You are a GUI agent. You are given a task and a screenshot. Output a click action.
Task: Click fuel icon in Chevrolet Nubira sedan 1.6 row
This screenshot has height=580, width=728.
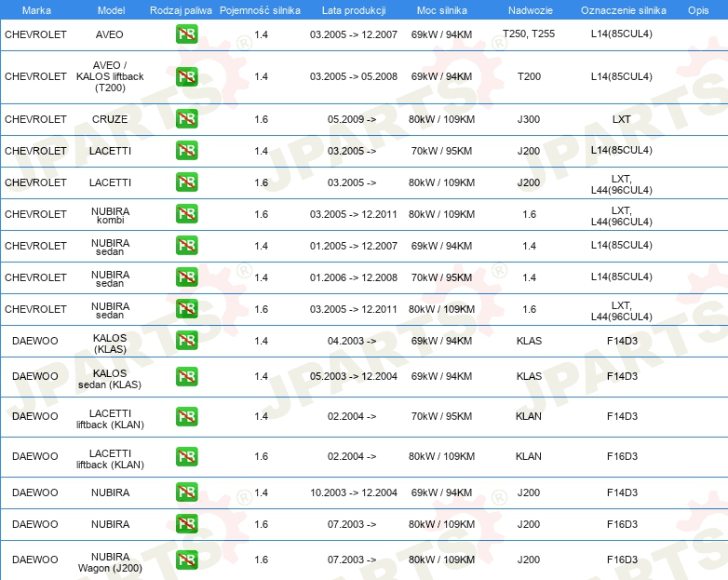click(186, 308)
